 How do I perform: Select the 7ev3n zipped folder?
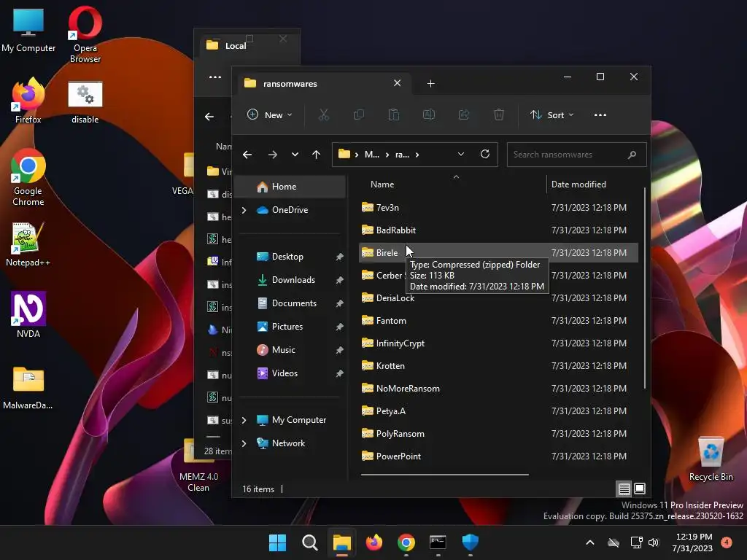pos(498,208)
